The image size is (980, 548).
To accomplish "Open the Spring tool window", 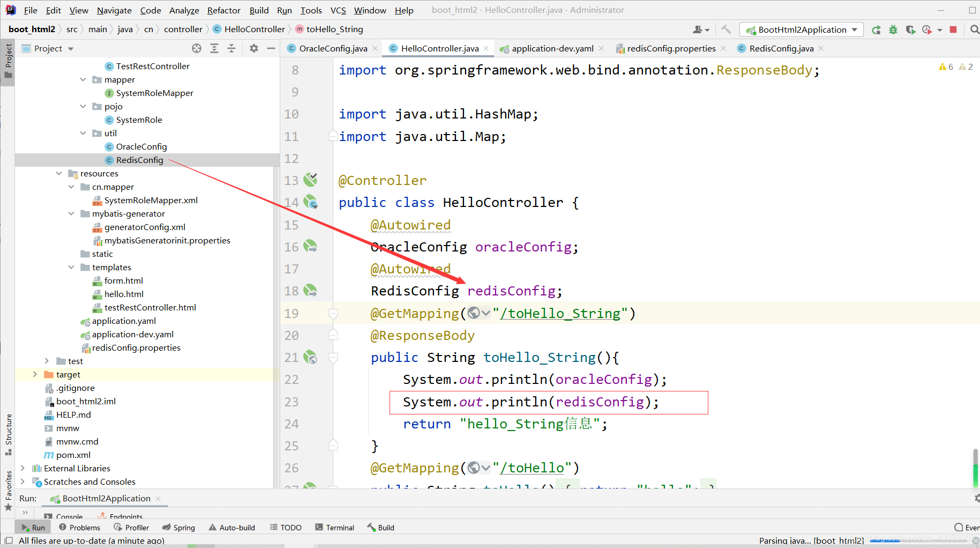I will point(178,528).
